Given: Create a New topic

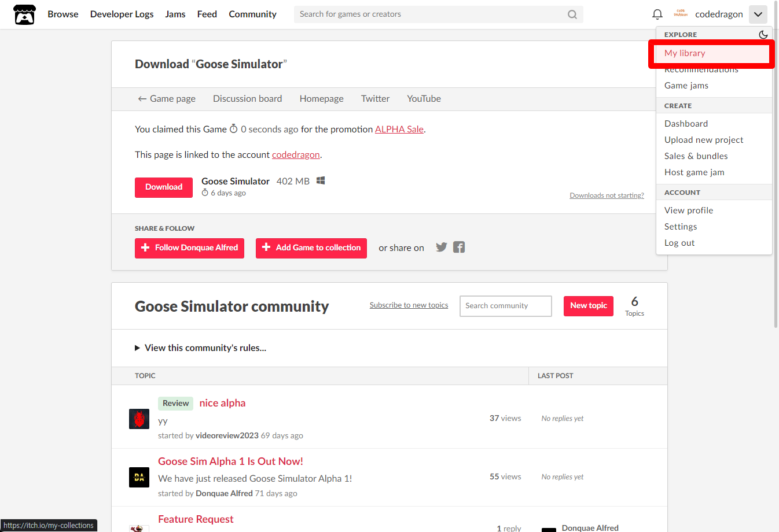Looking at the screenshot, I should pos(589,306).
